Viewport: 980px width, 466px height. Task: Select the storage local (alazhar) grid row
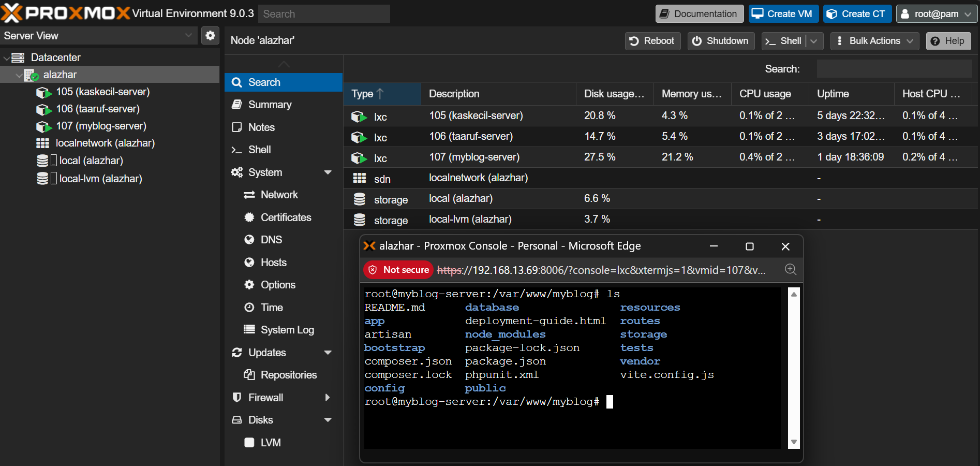[x=661, y=198]
